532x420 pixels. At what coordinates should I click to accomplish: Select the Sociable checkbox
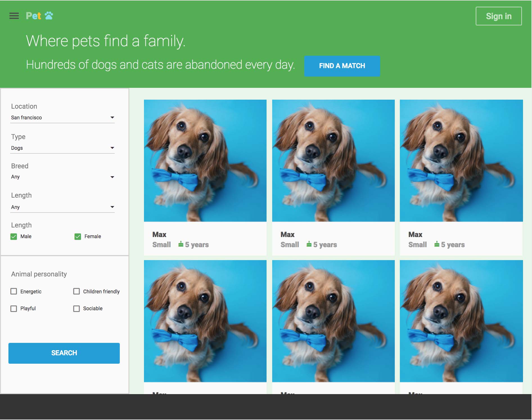(x=76, y=309)
